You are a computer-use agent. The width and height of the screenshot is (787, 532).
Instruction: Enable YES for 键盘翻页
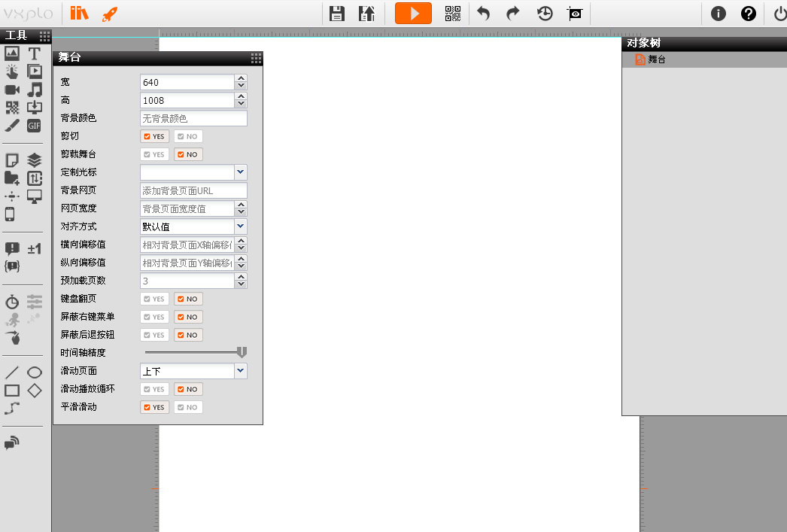point(155,299)
